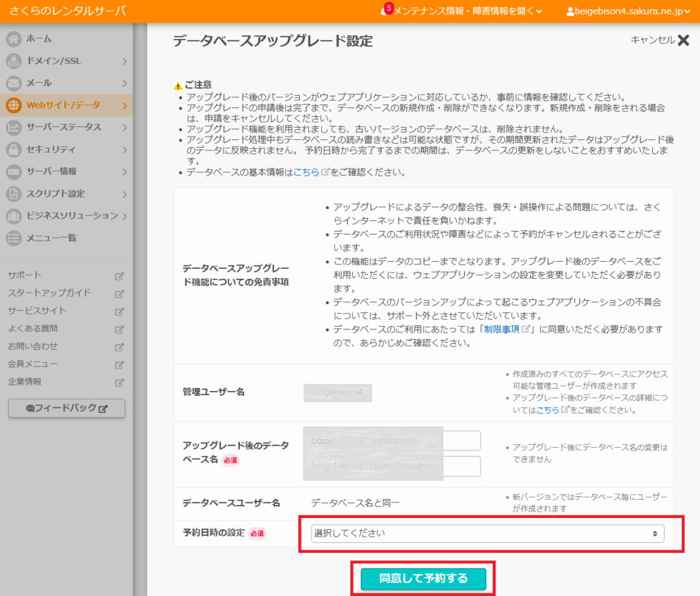
Task: Open the サポート sidebar link
Action: click(x=25, y=275)
